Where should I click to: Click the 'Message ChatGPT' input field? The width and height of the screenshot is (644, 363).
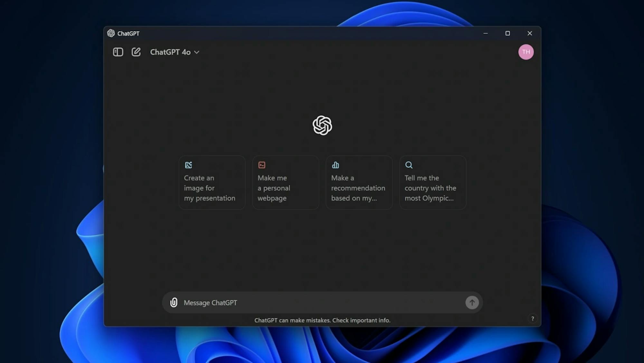(322, 302)
